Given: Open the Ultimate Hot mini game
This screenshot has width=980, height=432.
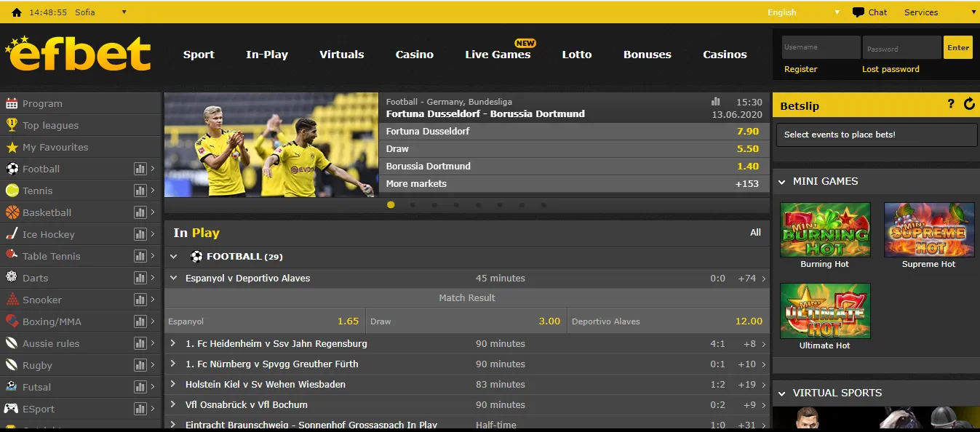Looking at the screenshot, I should (x=825, y=311).
